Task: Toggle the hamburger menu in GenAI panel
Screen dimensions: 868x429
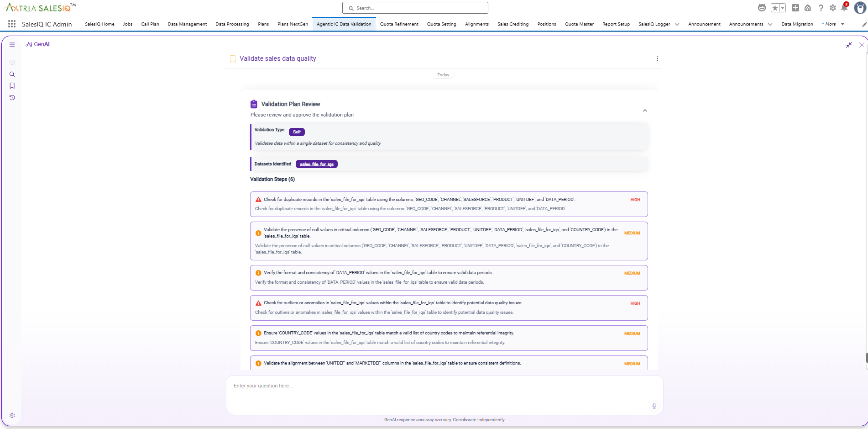Action: [x=12, y=45]
